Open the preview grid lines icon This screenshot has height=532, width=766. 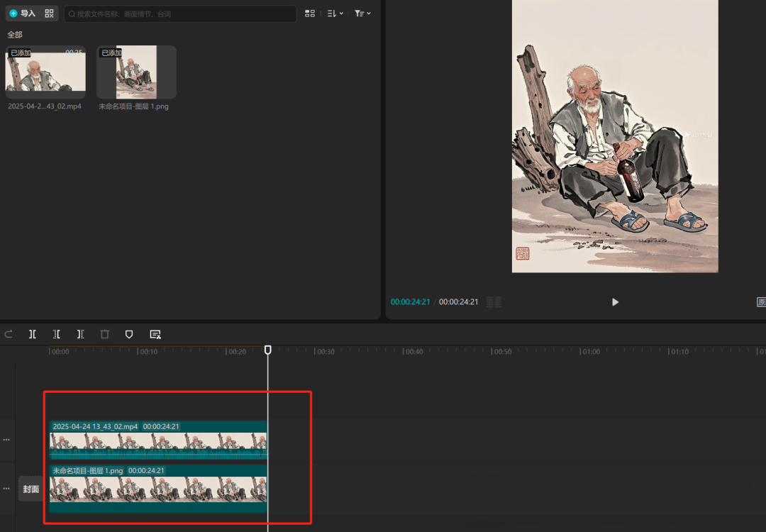(x=494, y=302)
